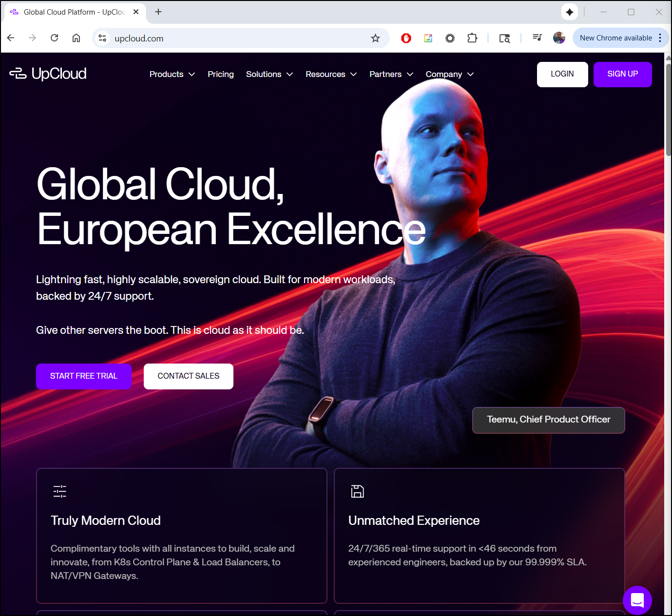672x616 pixels.
Task: Open the chat support widget
Action: pyautogui.click(x=637, y=600)
